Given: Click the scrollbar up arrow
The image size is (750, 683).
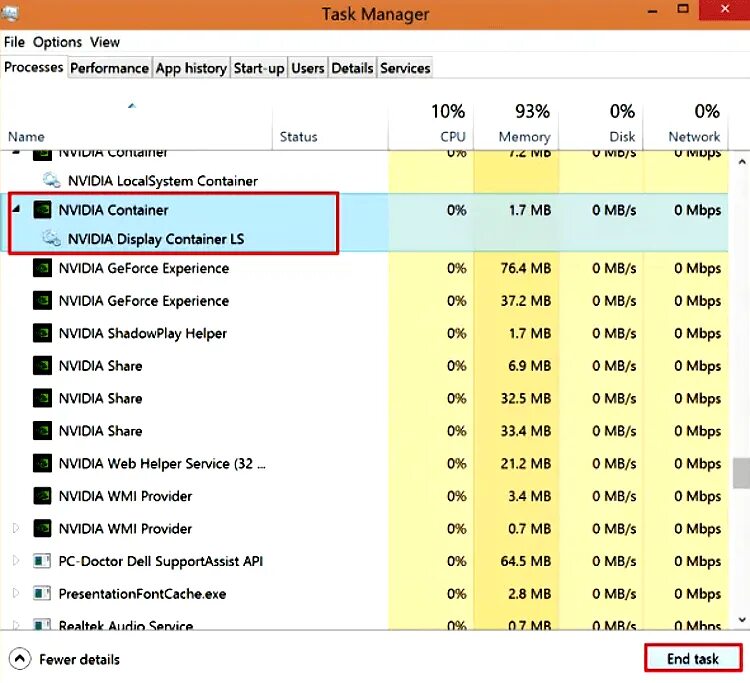Looking at the screenshot, I should (x=741, y=162).
